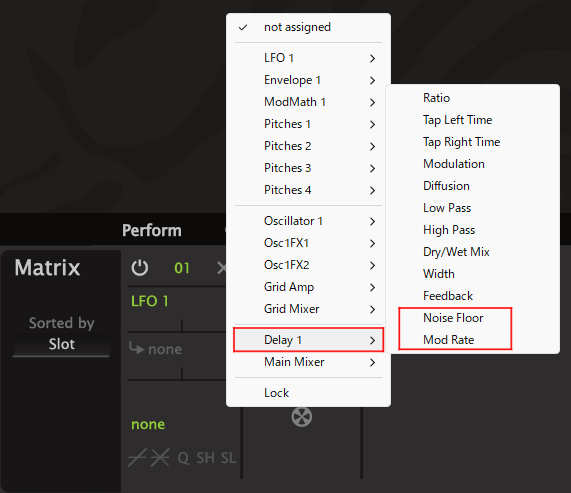Viewport: 571px width, 493px height.
Task: Expand the Oscillator 1 submenu
Action: [x=308, y=221]
